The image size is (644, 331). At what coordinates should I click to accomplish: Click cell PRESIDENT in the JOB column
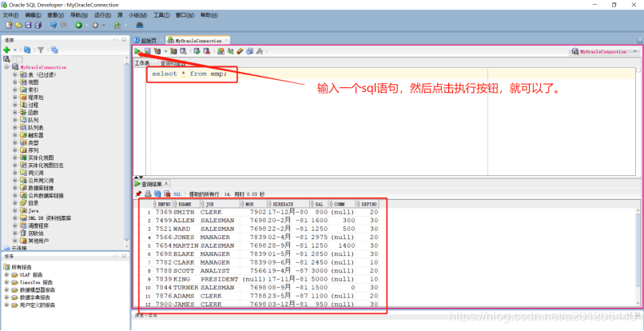[x=219, y=279]
